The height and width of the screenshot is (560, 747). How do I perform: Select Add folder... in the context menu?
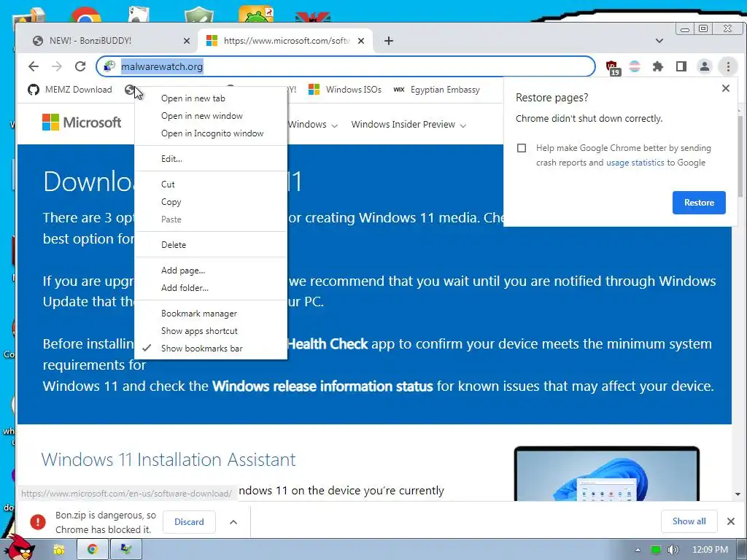(x=211, y=287)
